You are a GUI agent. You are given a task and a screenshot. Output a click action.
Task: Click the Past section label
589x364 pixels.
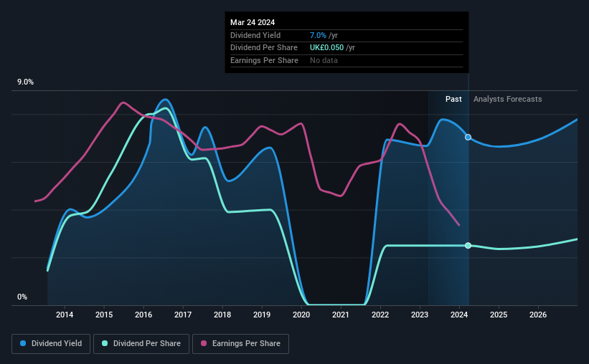tap(453, 99)
